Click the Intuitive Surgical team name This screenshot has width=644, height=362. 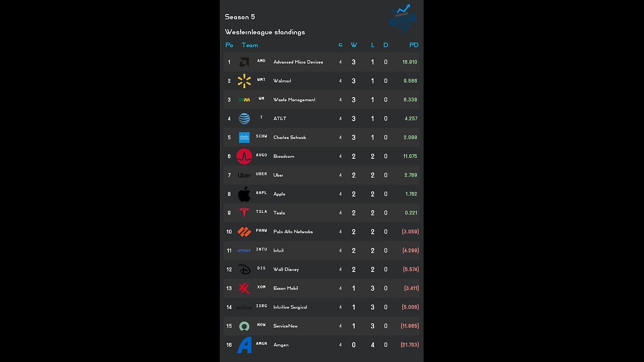(x=290, y=307)
